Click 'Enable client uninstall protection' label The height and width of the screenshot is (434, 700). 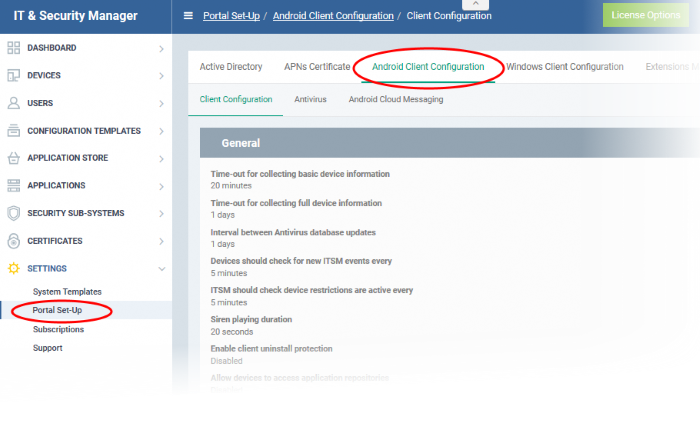tap(271, 349)
